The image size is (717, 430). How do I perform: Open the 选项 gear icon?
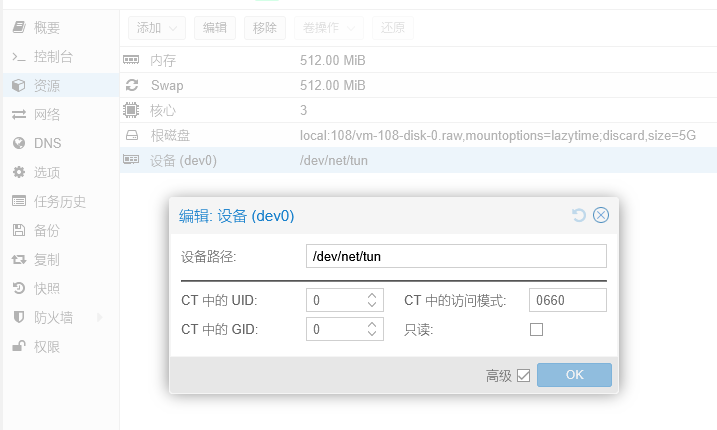click(x=19, y=172)
